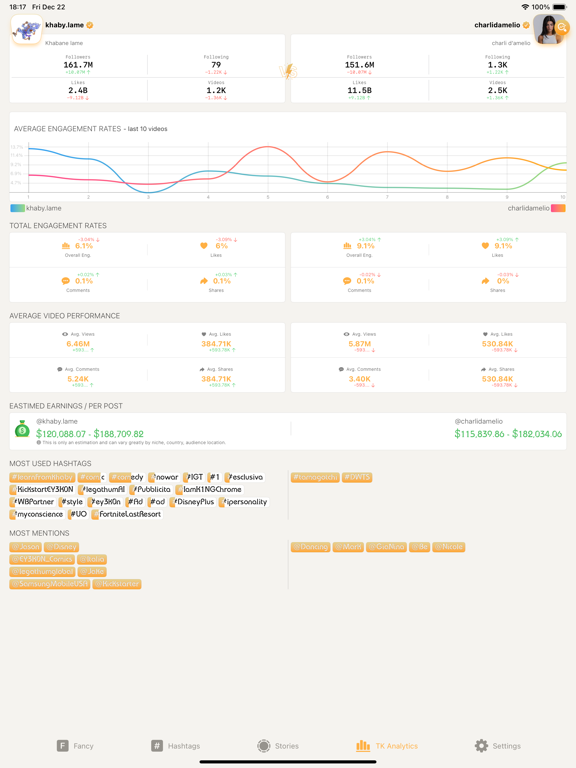Tap khaby.lame followers count 161.7M
This screenshot has height=768, width=576.
click(x=78, y=65)
